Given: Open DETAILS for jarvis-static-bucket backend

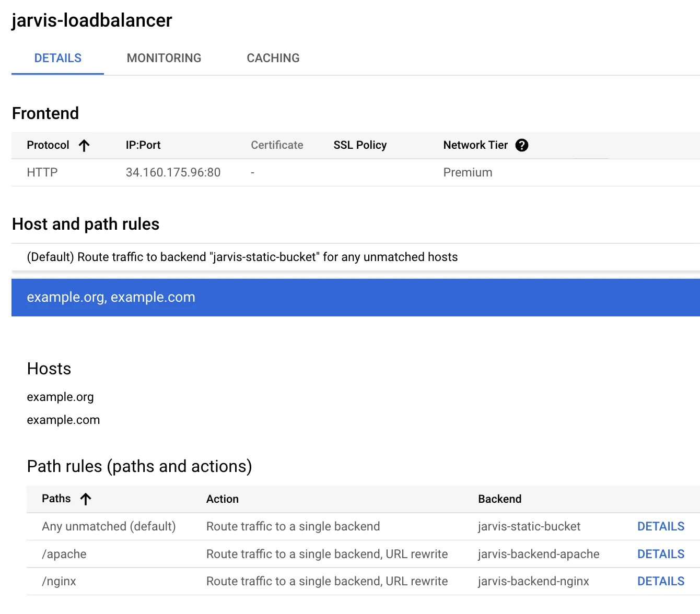Looking at the screenshot, I should [660, 526].
